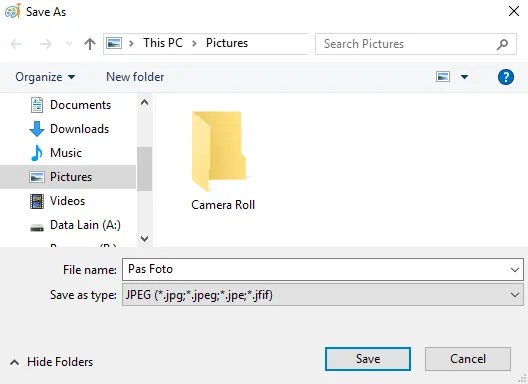Navigate up one folder level
Image resolution: width=528 pixels, height=384 pixels.
[x=90, y=44]
